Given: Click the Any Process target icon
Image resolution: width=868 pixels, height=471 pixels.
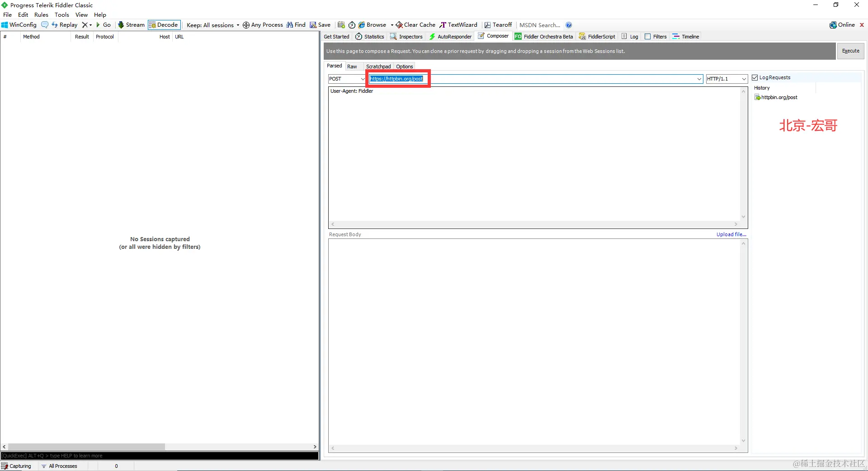Looking at the screenshot, I should [x=246, y=25].
